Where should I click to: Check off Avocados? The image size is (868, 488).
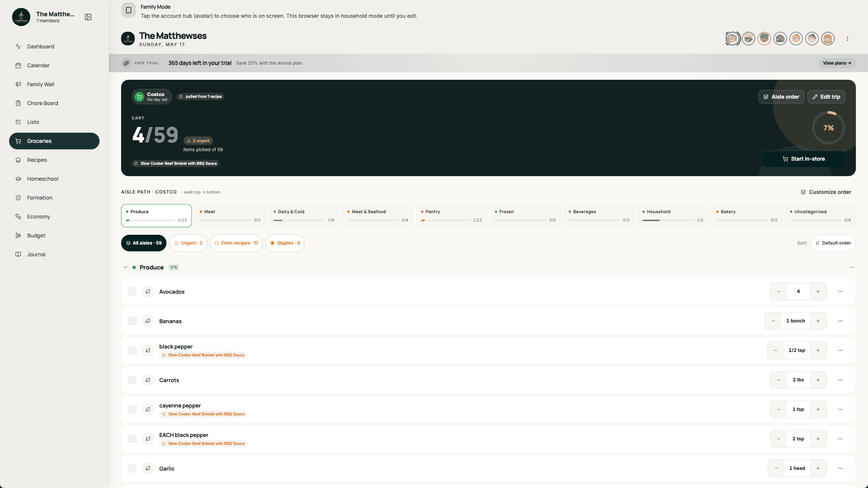click(132, 291)
